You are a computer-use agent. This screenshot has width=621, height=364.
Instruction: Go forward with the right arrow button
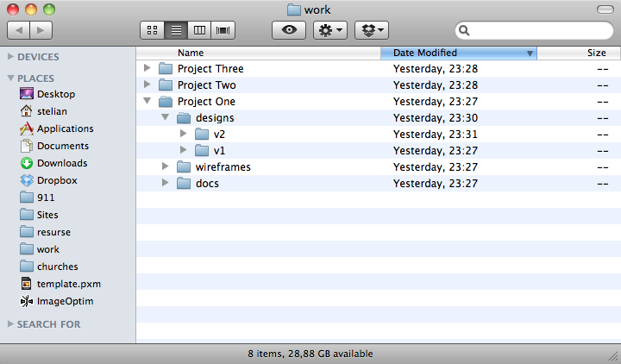[x=41, y=30]
